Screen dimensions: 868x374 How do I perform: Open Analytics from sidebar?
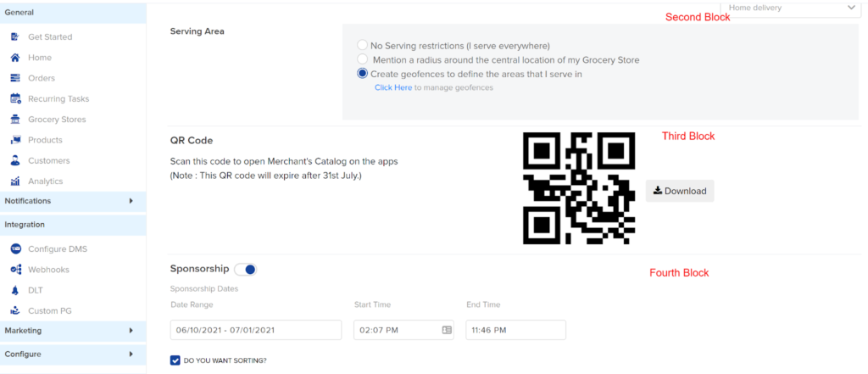(x=46, y=181)
